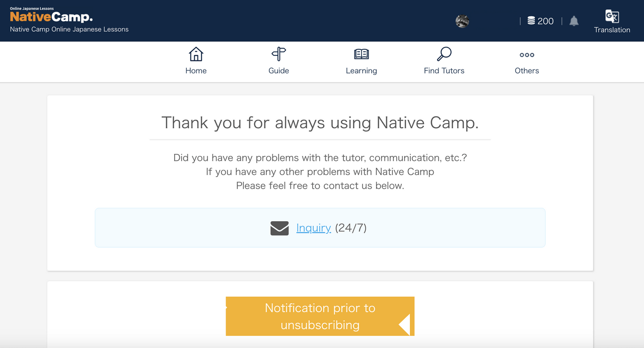644x348 pixels.
Task: Open the Inquiry contact link
Action: tap(314, 228)
